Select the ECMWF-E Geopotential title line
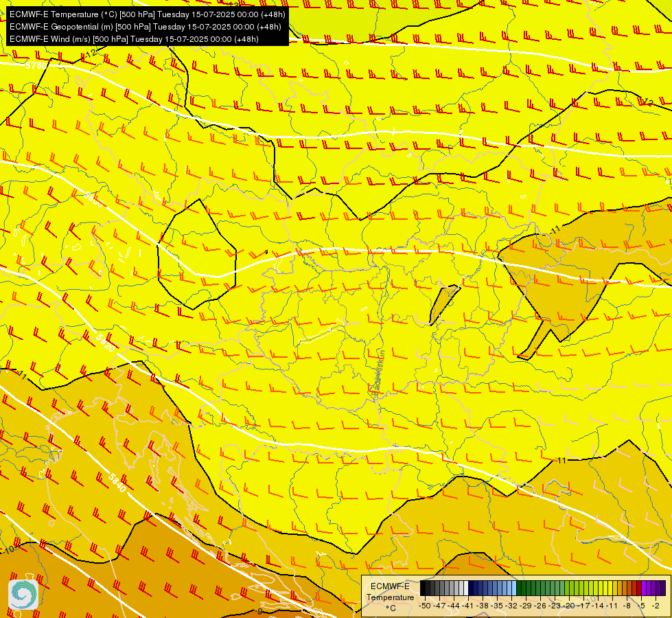672x618 pixels. (x=146, y=27)
